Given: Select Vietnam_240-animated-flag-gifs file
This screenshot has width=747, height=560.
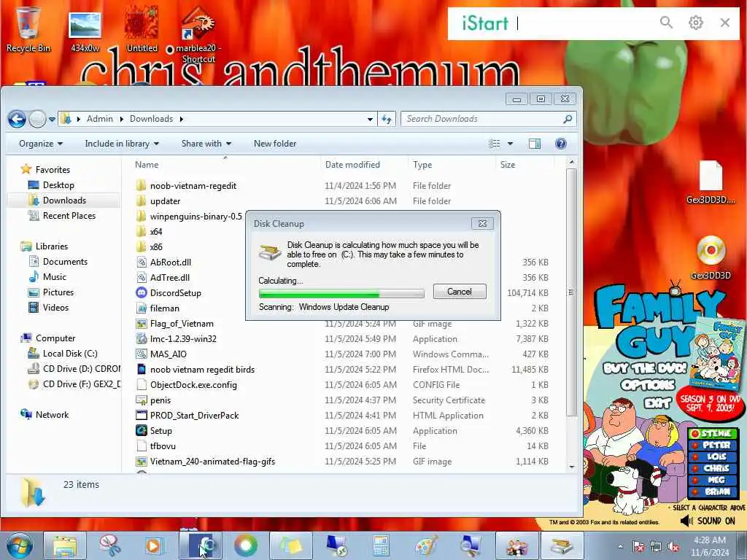Looking at the screenshot, I should point(212,462).
